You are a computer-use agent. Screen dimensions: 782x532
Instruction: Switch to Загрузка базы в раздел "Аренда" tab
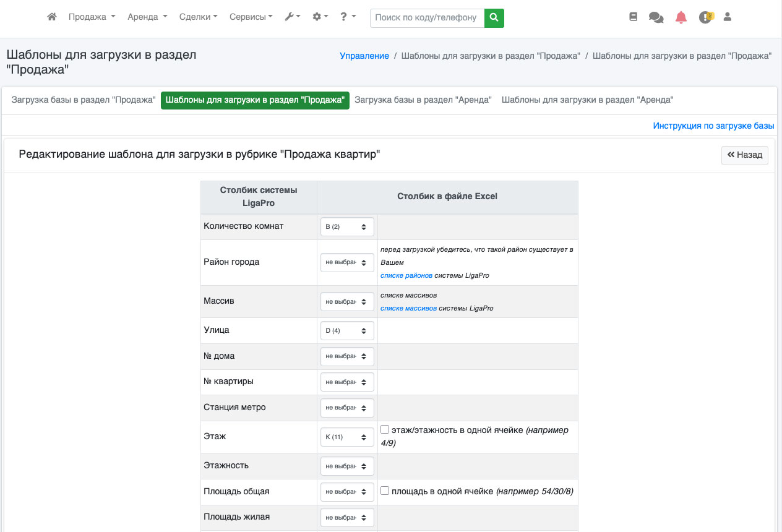tap(423, 100)
